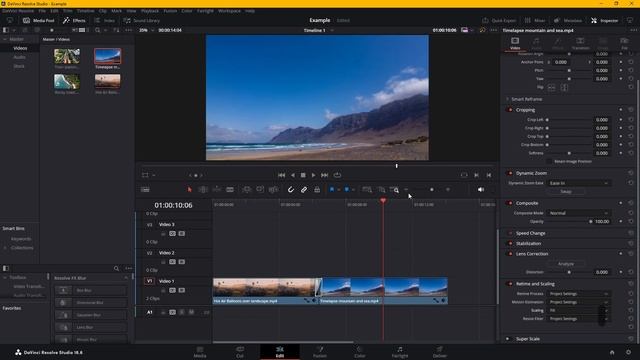Open the Workspace menu
Viewport: 640px width, 360px height.
point(229,11)
